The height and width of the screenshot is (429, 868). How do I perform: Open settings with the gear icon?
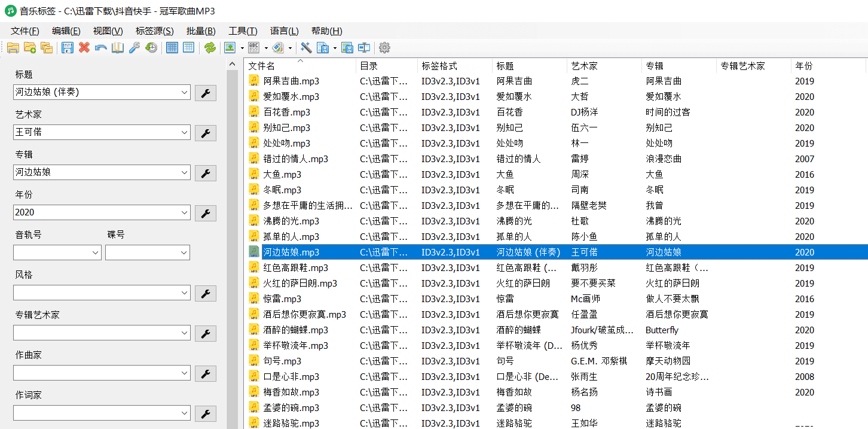pyautogui.click(x=384, y=48)
